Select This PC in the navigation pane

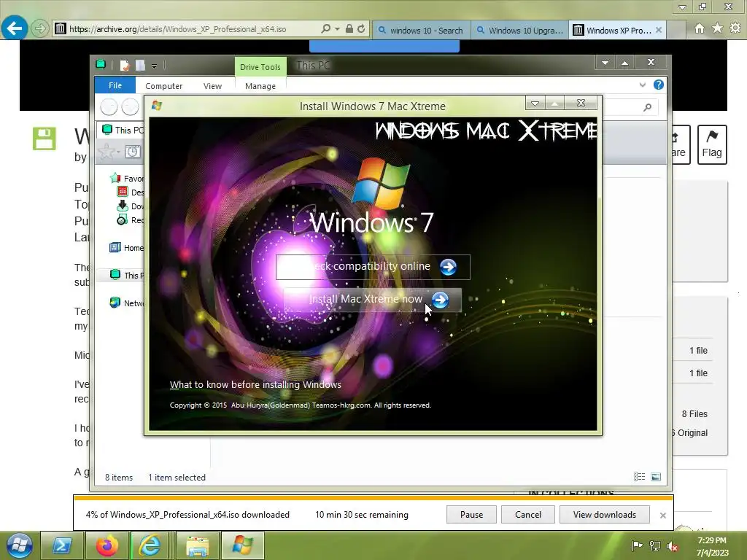[126, 275]
